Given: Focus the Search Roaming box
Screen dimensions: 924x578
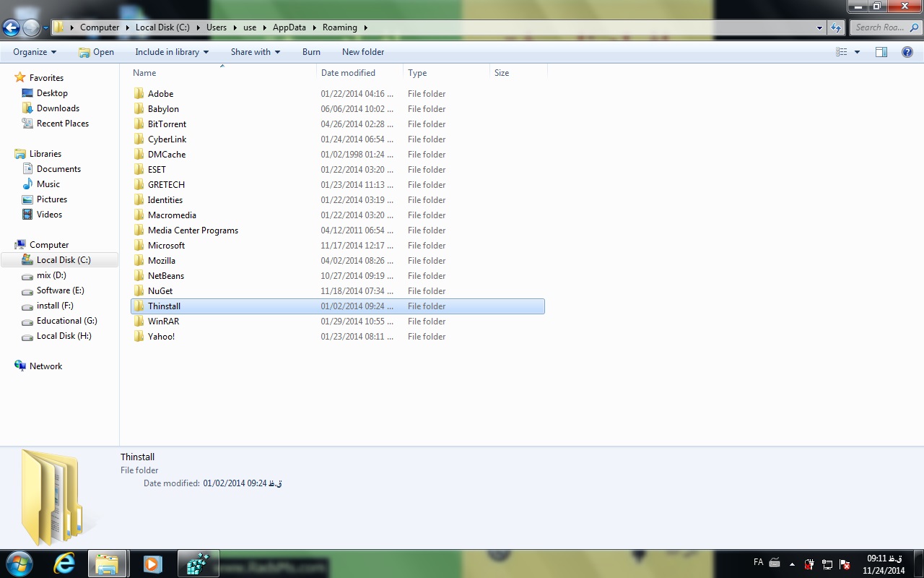Looking at the screenshot, I should click(x=886, y=27).
